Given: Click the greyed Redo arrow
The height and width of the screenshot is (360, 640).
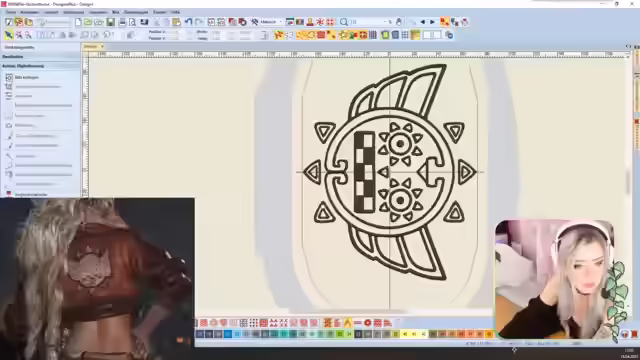Looking at the screenshot, I should (x=199, y=22).
